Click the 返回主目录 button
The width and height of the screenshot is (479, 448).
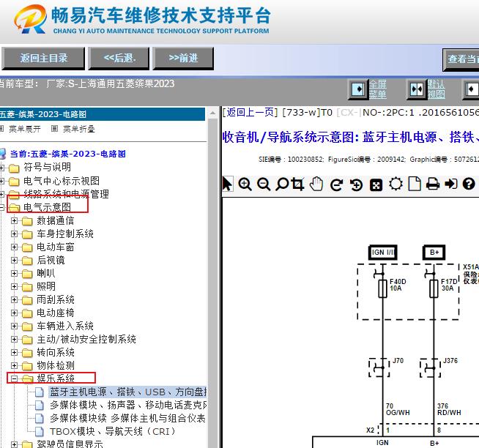tap(43, 58)
